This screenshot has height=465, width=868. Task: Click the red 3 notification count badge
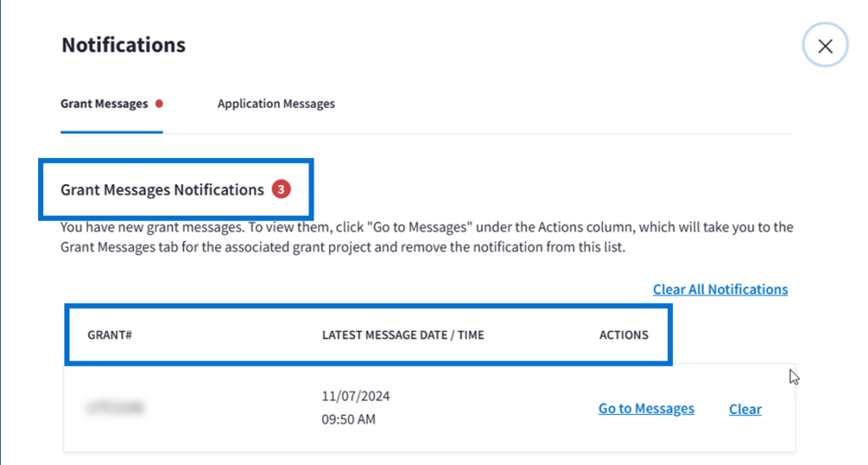(281, 189)
